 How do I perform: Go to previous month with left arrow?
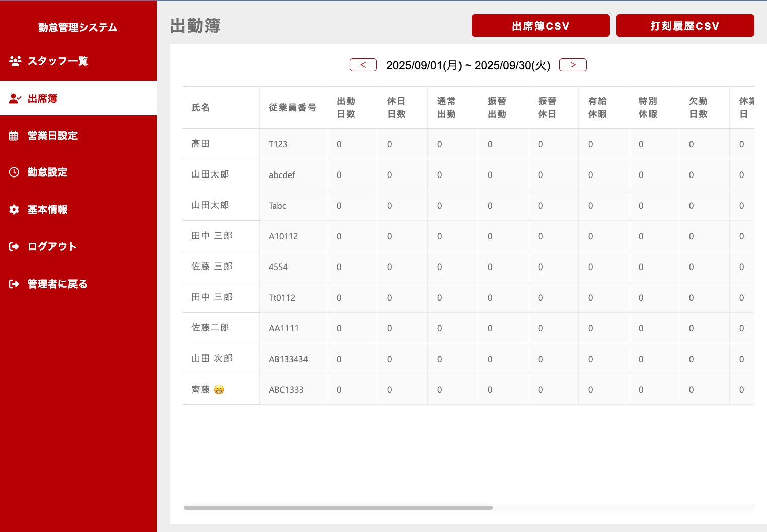click(x=363, y=65)
